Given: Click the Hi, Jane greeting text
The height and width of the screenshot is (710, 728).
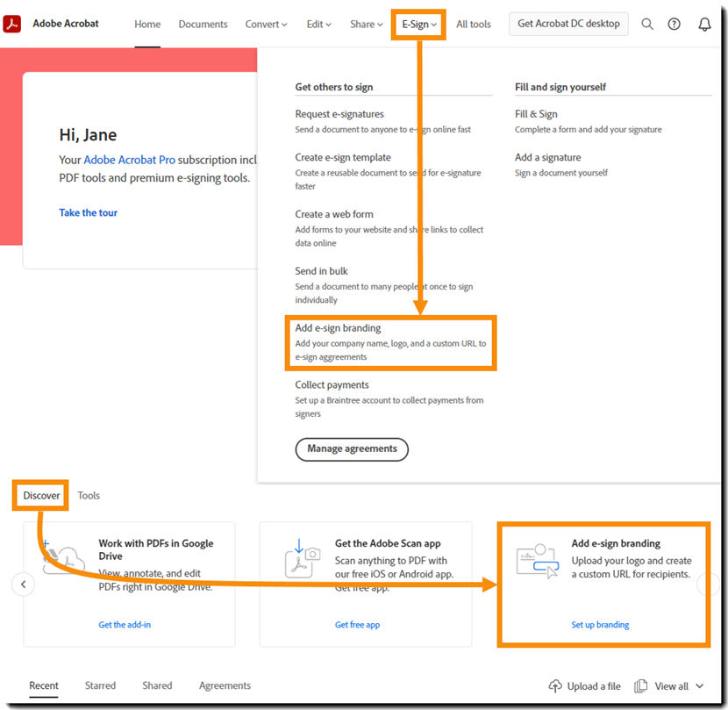Looking at the screenshot, I should 88,135.
